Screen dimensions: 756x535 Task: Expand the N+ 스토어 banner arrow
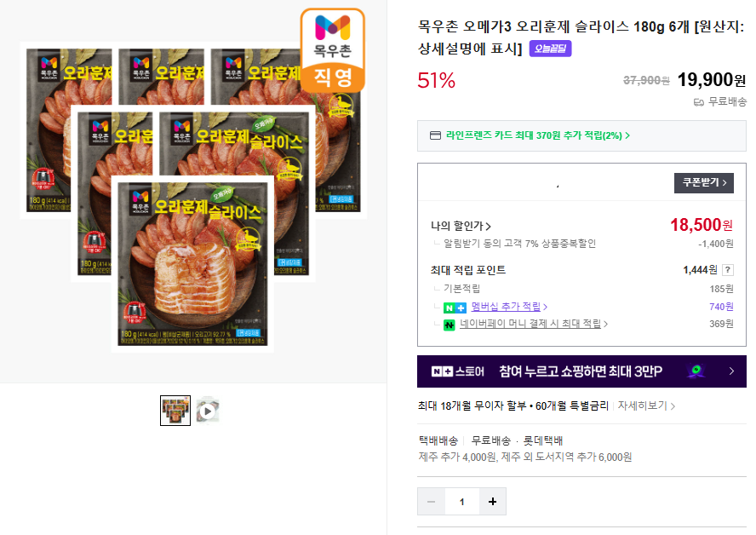[x=731, y=371]
